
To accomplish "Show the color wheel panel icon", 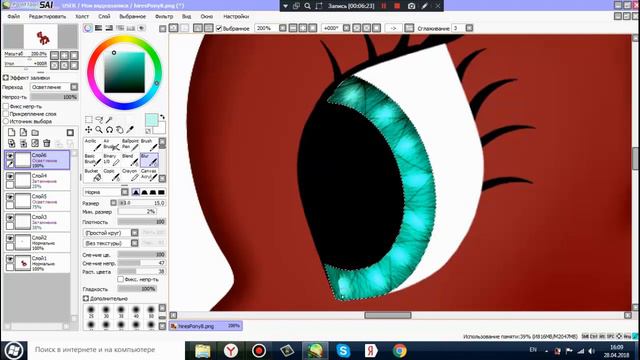I will 88,28.
